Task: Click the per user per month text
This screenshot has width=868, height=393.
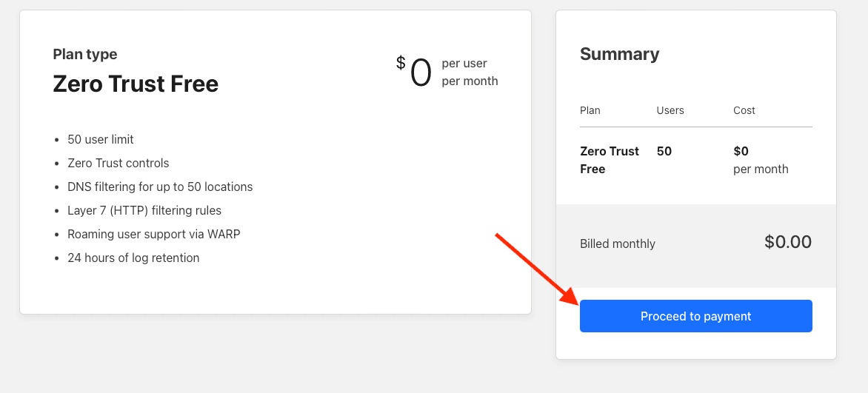Action: pos(470,73)
